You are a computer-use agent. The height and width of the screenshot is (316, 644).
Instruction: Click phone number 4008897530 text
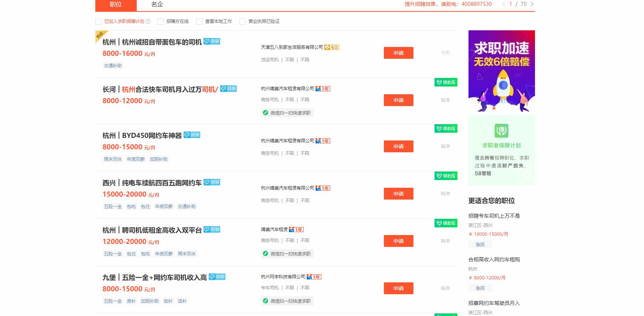pyautogui.click(x=477, y=4)
